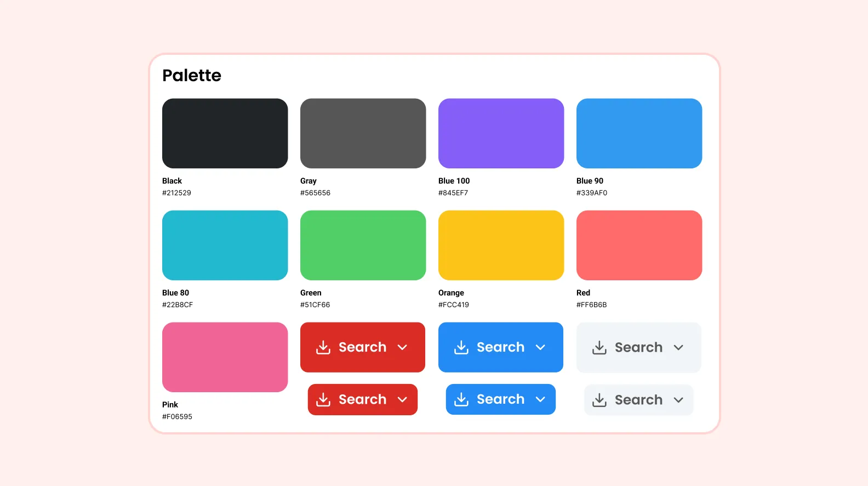Screen dimensions: 868x486
Task: Click Search label on large red button
Action: click(x=362, y=347)
